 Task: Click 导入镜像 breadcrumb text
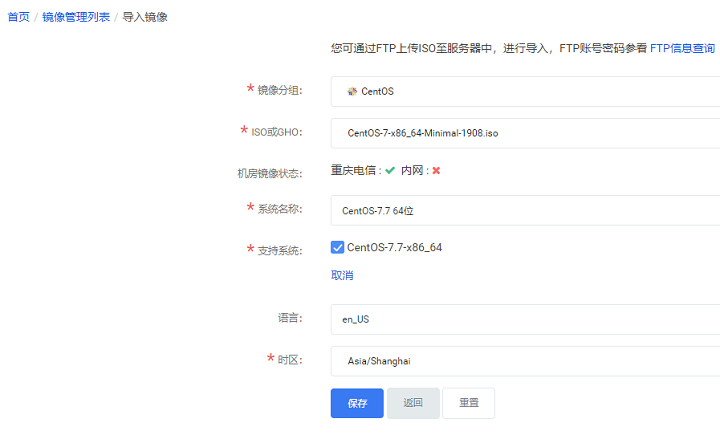(x=145, y=17)
